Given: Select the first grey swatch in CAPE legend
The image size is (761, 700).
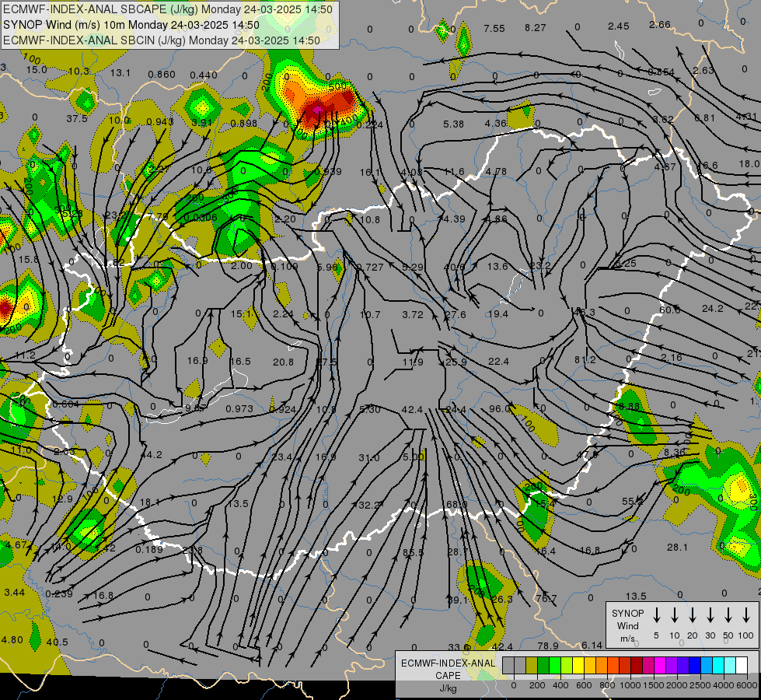Looking at the screenshot, I should click(x=508, y=665).
